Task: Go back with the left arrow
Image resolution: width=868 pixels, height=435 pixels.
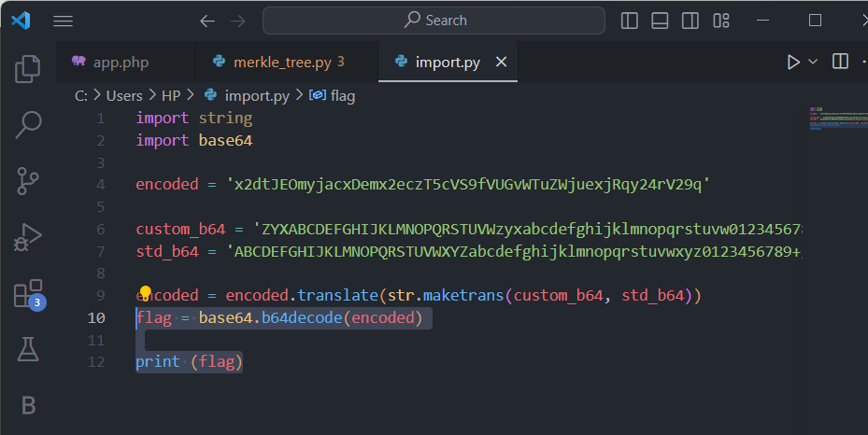Action: click(x=207, y=21)
